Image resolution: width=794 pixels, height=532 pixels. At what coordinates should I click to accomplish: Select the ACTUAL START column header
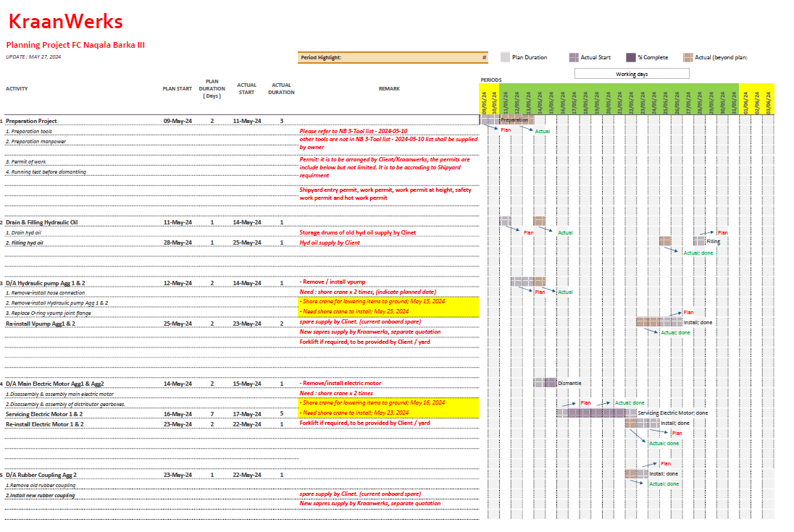click(246, 88)
